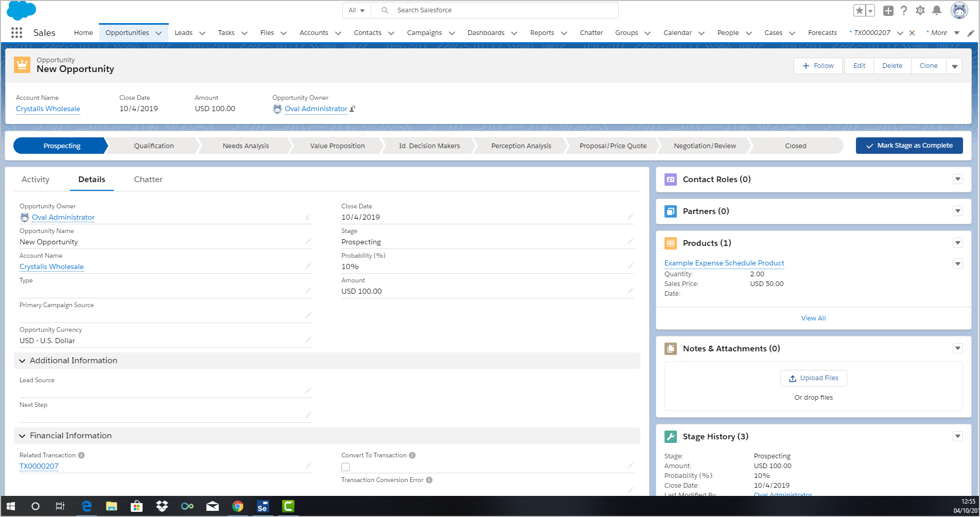
Task: Click the change owner icon beside Oval Administrator
Action: [x=353, y=109]
